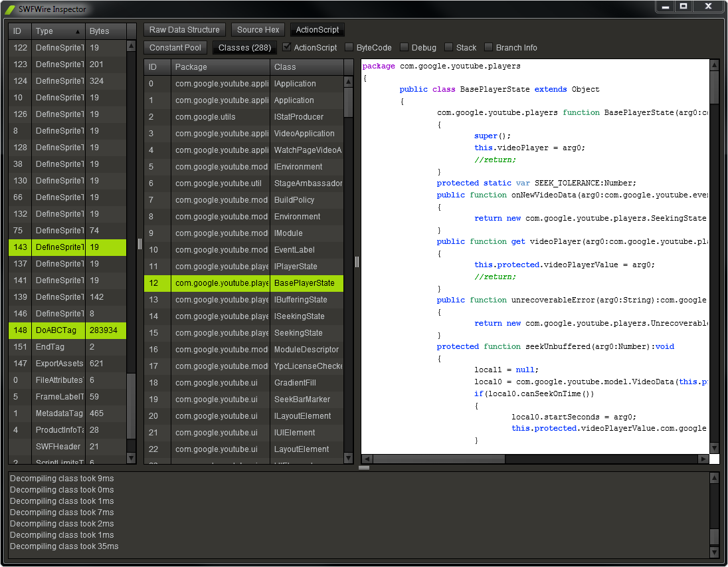Select the Classes (288) tab

(244, 48)
